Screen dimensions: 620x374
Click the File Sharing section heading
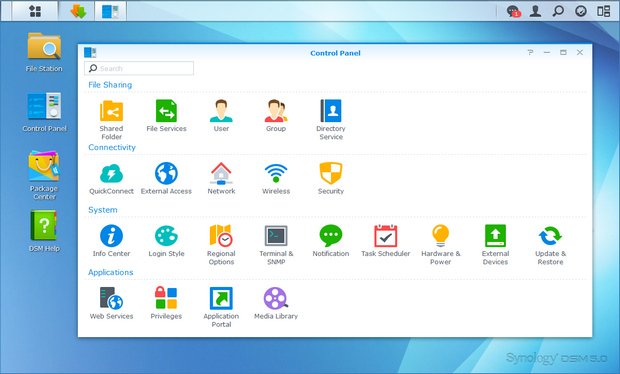point(110,85)
